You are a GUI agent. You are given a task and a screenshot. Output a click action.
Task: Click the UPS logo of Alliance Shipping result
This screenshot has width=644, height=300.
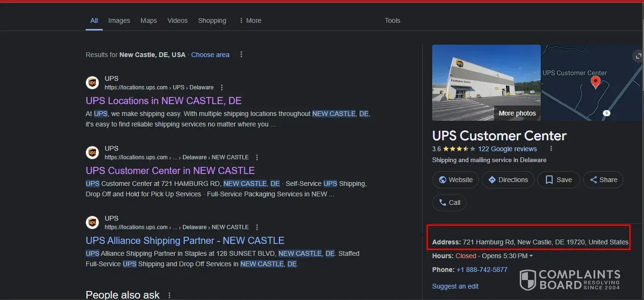click(x=92, y=222)
